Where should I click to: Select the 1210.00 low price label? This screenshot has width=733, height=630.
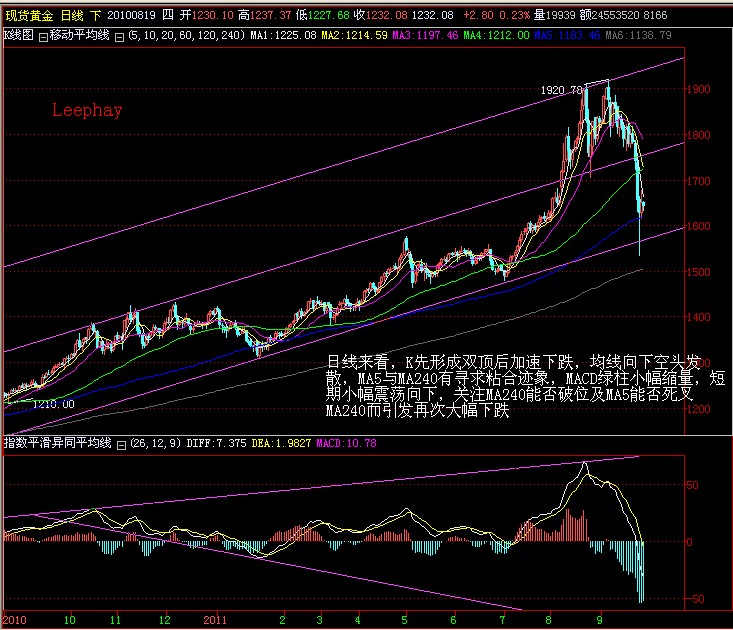pyautogui.click(x=53, y=405)
